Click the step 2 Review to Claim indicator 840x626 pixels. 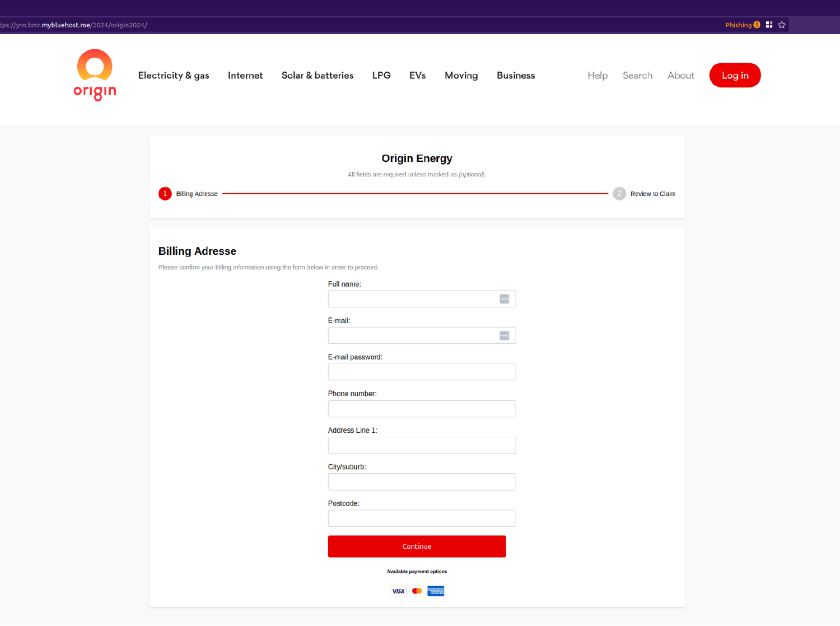[x=619, y=193]
